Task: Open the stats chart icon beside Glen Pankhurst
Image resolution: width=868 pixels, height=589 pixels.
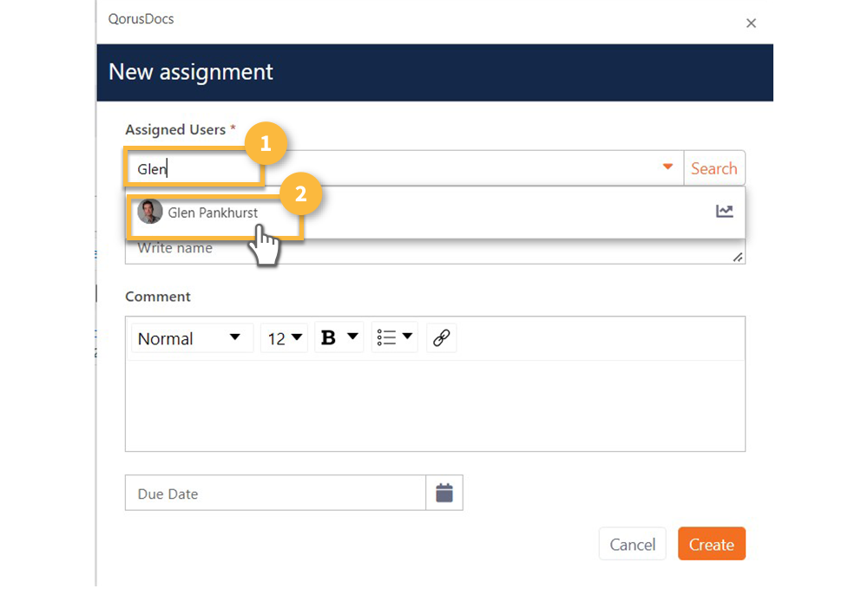Action: click(724, 212)
